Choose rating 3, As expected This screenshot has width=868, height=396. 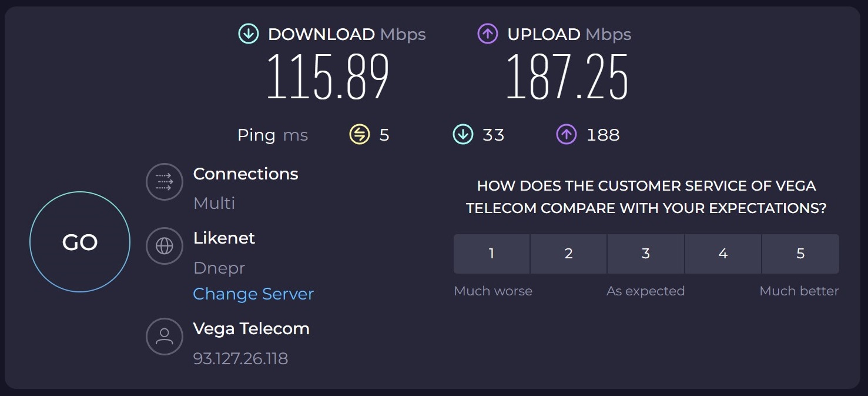point(646,254)
